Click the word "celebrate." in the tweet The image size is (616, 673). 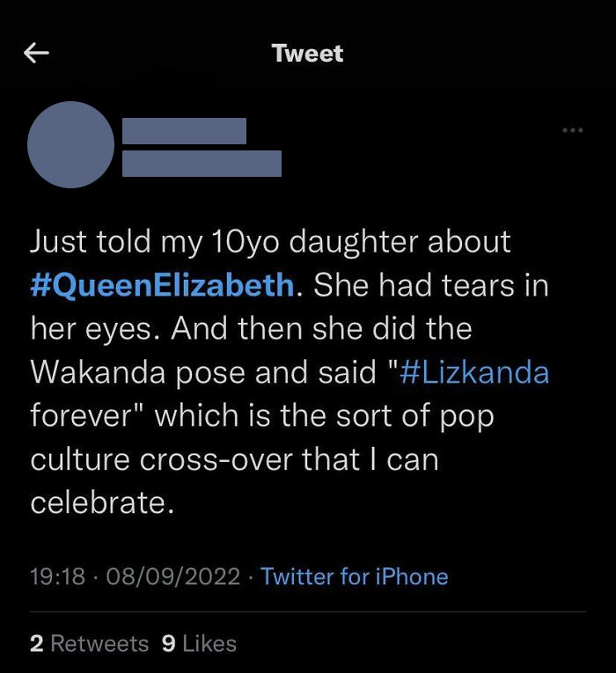point(97,502)
